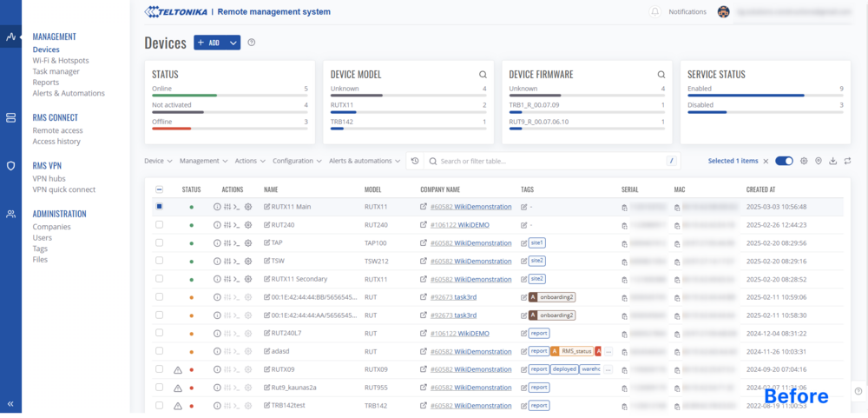The width and height of the screenshot is (868, 418).
Task: Uncheck the RUTX11 Main row checkbox
Action: (159, 207)
